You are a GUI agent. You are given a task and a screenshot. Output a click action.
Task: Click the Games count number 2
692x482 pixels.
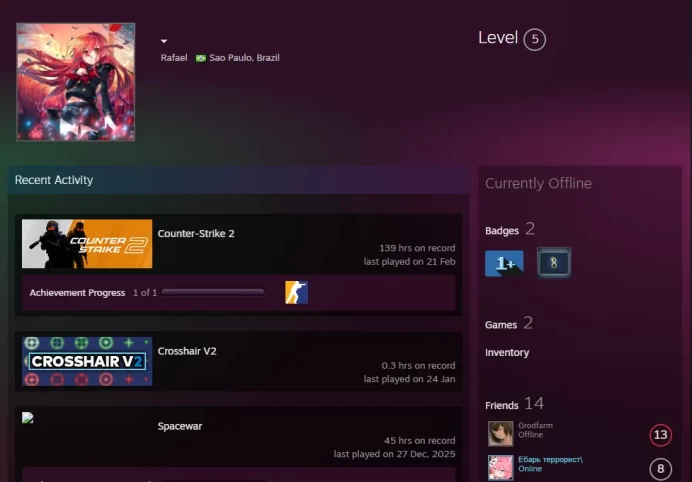click(528, 323)
